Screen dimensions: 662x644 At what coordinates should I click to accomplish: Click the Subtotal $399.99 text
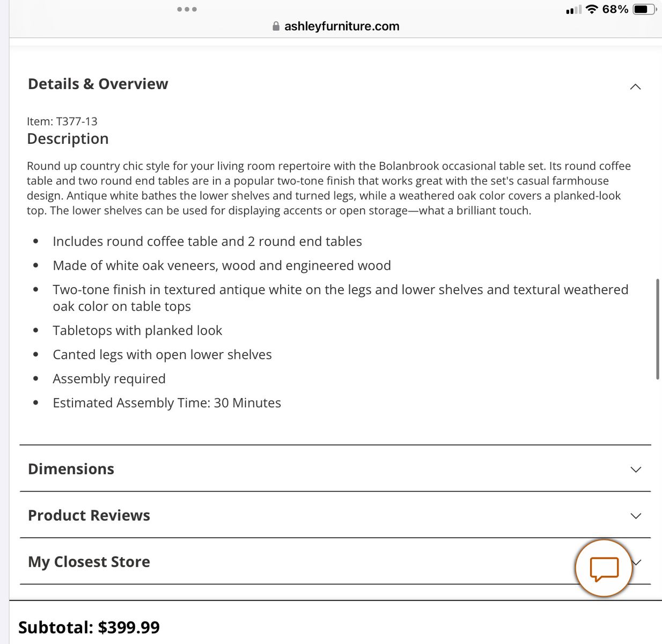(x=89, y=627)
